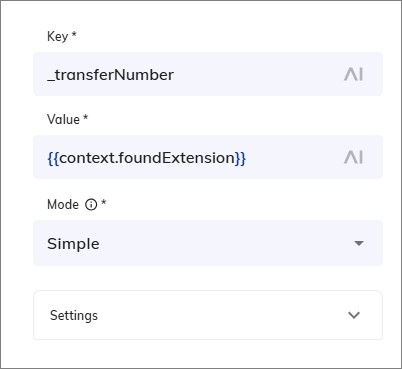Click the context.foundExtension token text
Viewport: 402px width, 369px height.
click(x=147, y=158)
